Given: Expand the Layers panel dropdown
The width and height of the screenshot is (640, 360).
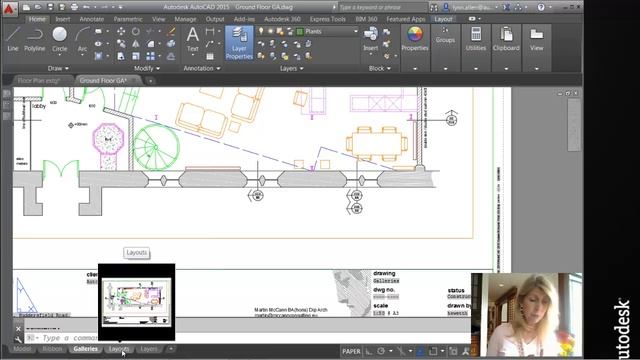Looking at the screenshot, I should [x=291, y=68].
